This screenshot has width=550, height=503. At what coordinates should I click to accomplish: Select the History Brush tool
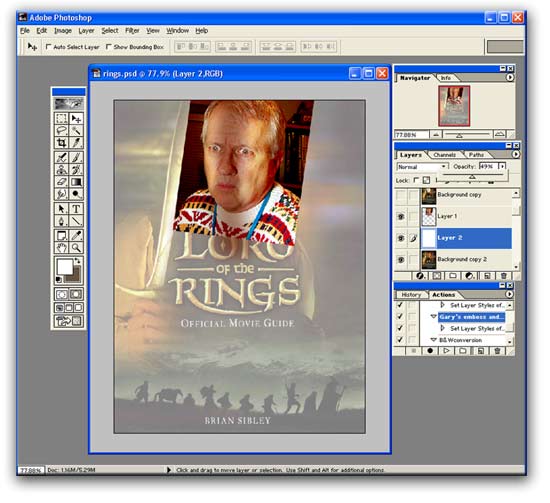(x=76, y=169)
